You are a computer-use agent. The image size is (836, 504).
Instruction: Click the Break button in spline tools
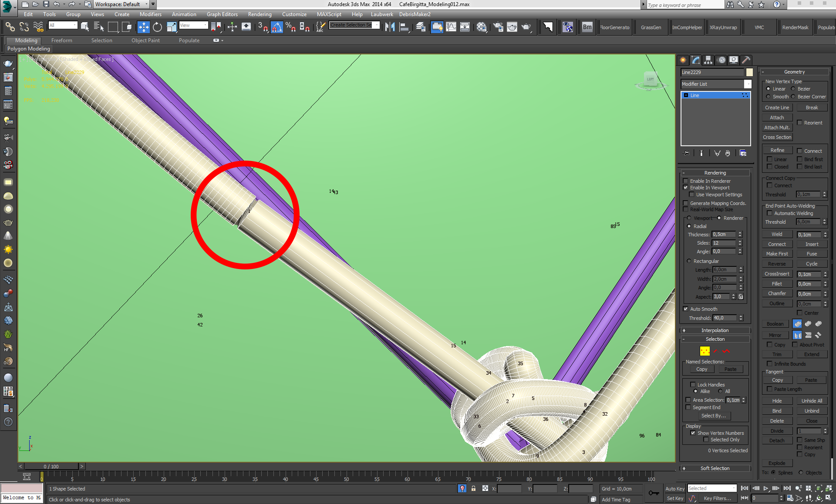click(x=810, y=107)
